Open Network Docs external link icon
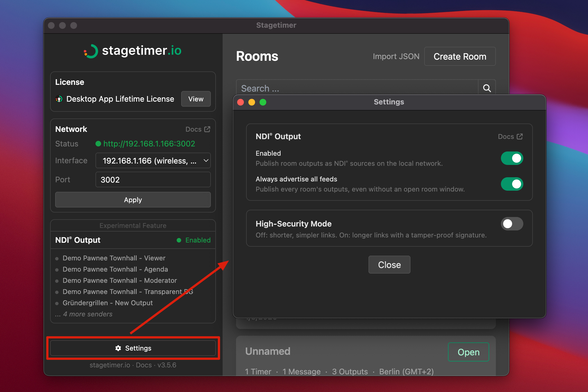This screenshot has width=588, height=392. tap(207, 129)
